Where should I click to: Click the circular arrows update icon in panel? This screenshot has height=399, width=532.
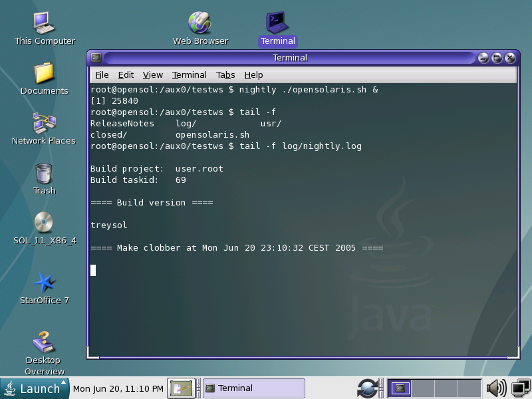pyautogui.click(x=367, y=388)
